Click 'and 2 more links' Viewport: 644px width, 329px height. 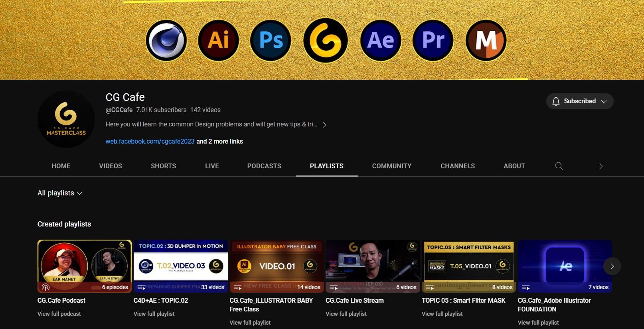point(219,141)
